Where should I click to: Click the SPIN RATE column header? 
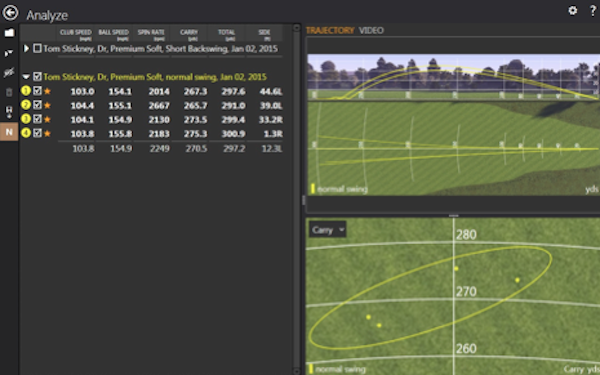click(151, 34)
